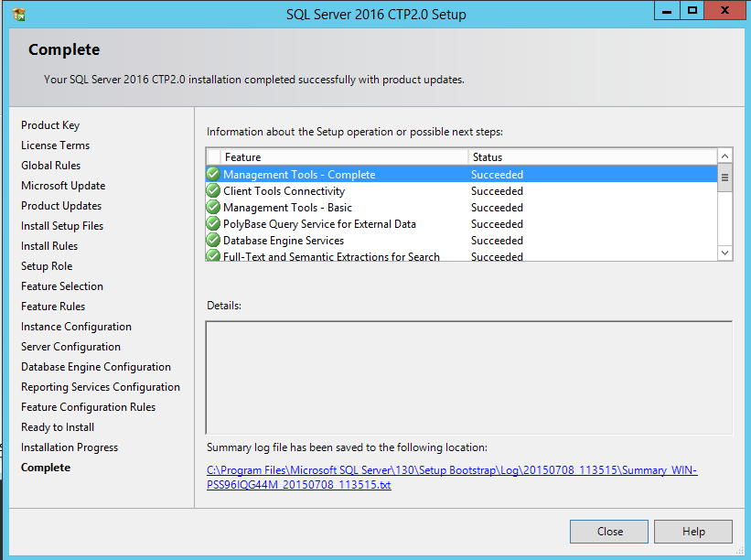Click the feature list scroll down arrow

(x=725, y=253)
